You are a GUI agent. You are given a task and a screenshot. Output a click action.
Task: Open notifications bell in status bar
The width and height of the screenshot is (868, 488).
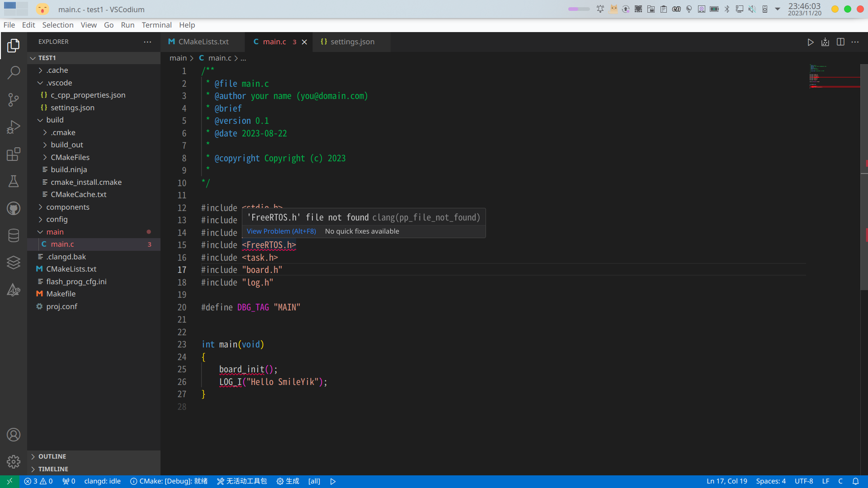pyautogui.click(x=856, y=481)
